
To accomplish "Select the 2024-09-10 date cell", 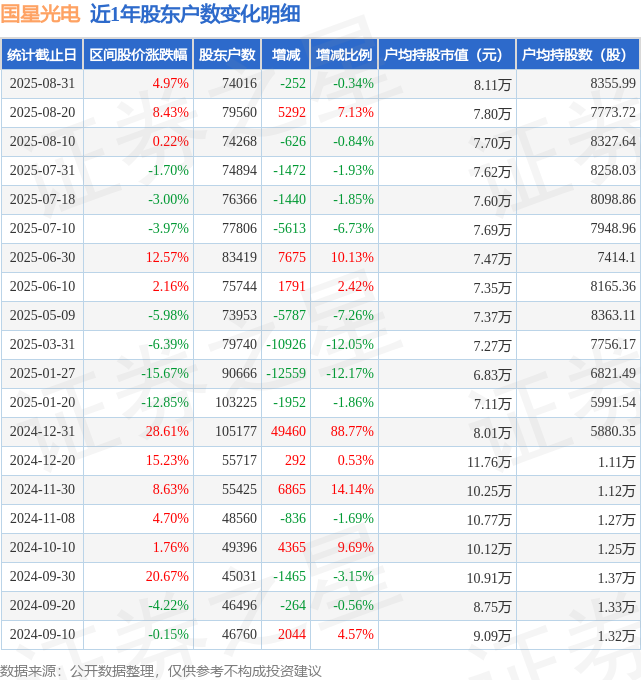I will (x=43, y=634).
